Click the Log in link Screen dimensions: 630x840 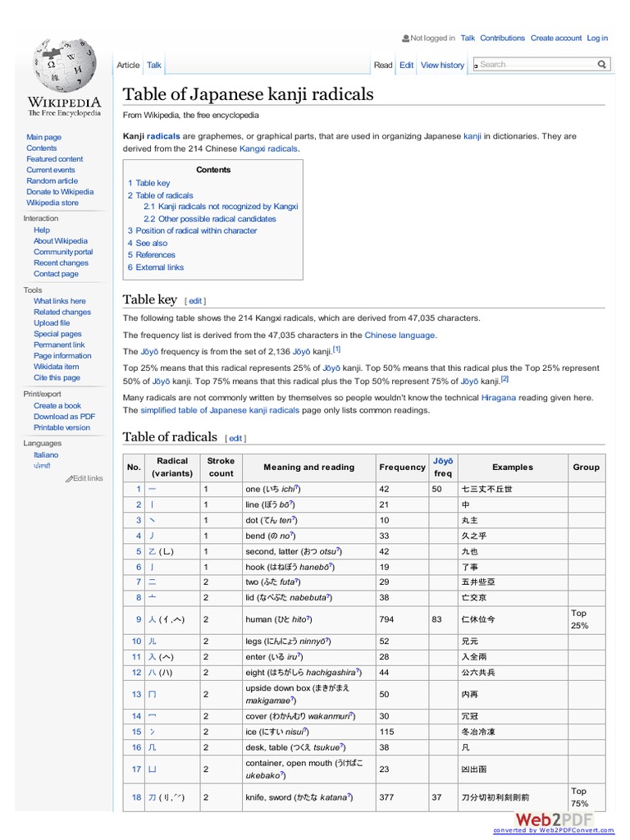click(x=597, y=38)
